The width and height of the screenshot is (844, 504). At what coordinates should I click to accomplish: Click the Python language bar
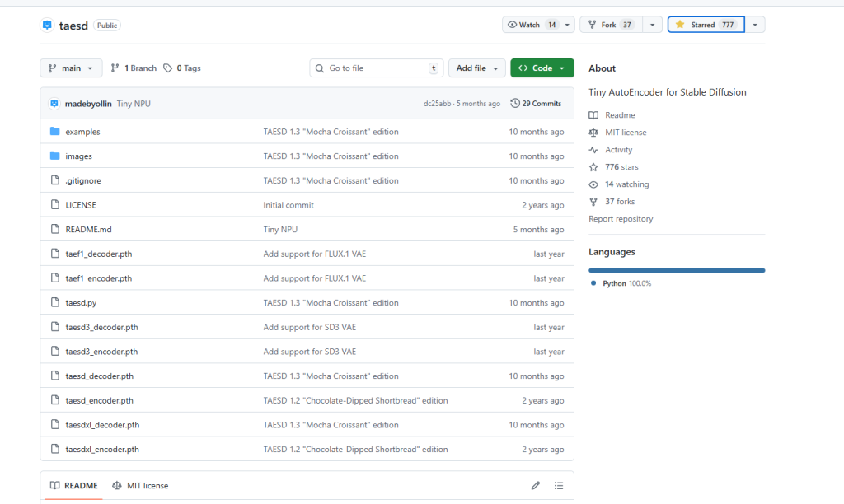click(676, 270)
